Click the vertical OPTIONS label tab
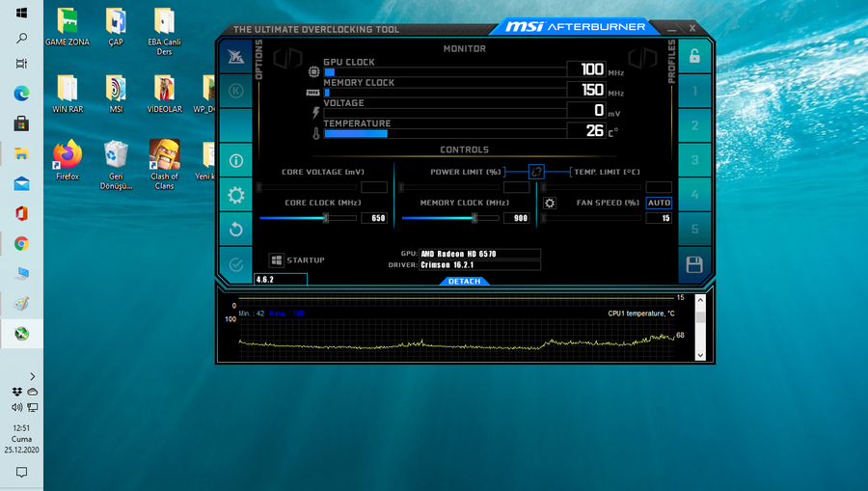Screen dimensions: 868x491 (258, 59)
